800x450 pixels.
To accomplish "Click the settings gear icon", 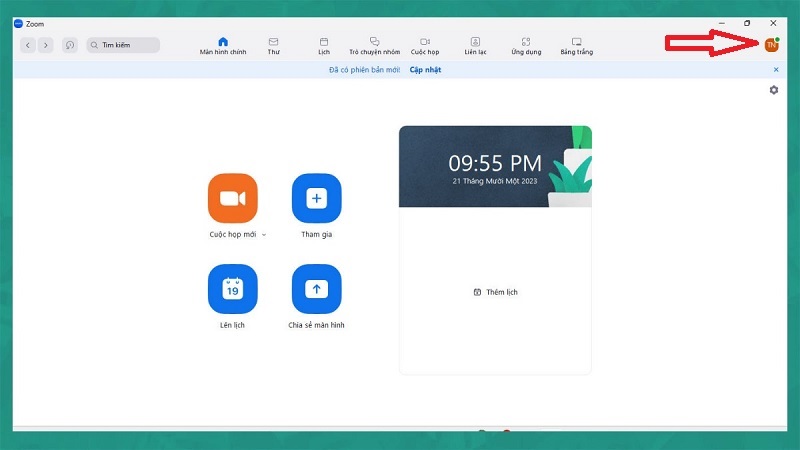I will pos(773,90).
